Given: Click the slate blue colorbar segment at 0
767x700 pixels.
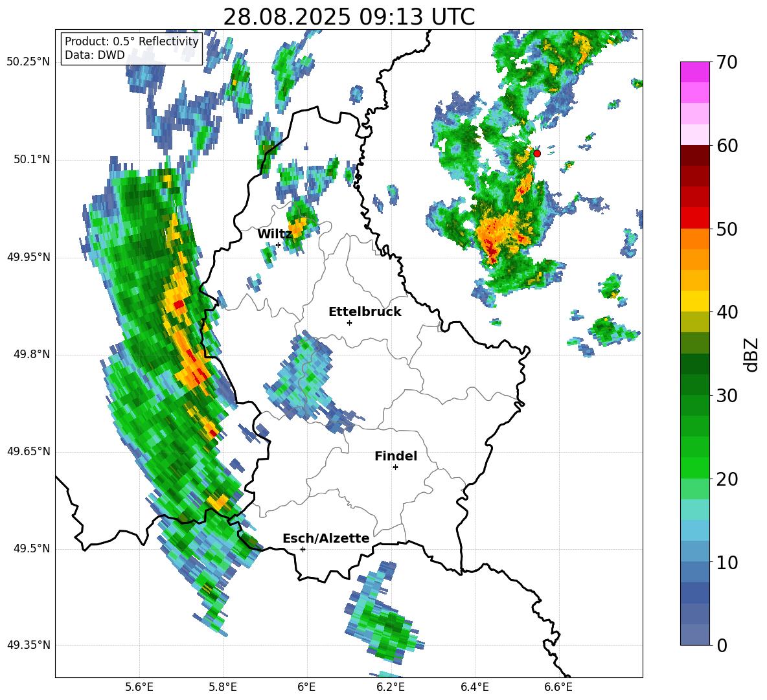Looking at the screenshot, I should pyautogui.click(x=694, y=635).
